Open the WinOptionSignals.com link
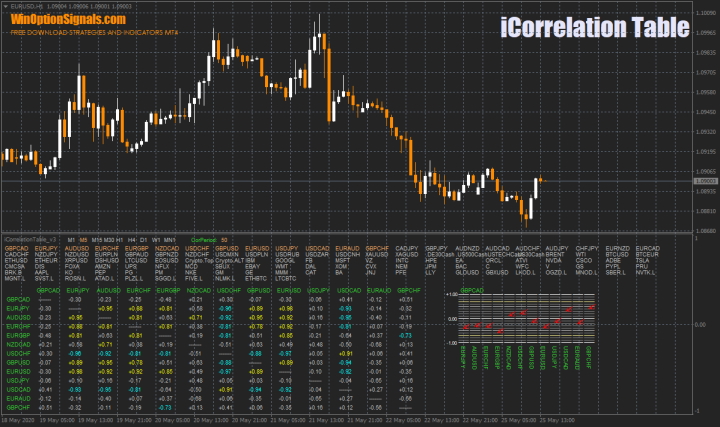720x427 pixels. coord(68,19)
